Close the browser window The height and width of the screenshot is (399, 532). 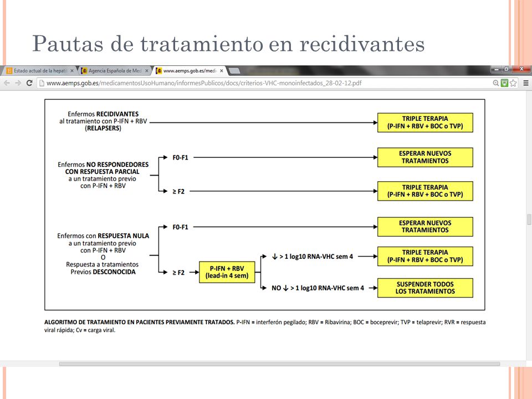521,69
